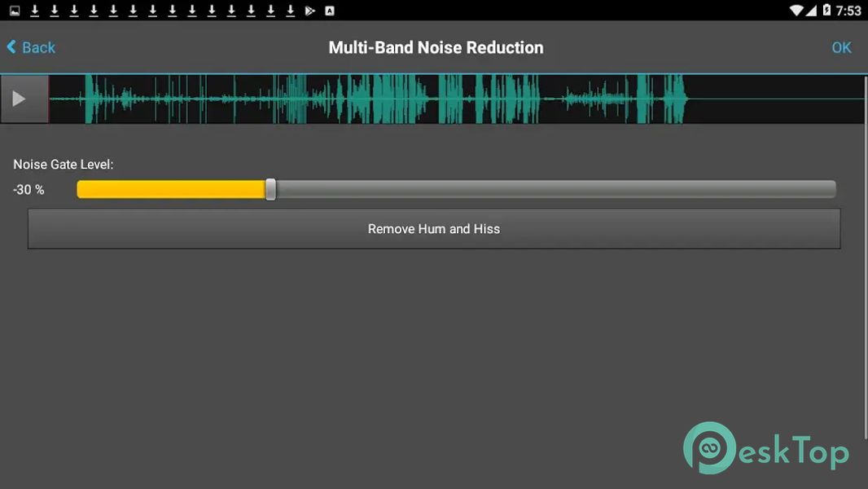868x489 pixels.
Task: Tap the Wi-Fi status icon
Action: (x=796, y=11)
